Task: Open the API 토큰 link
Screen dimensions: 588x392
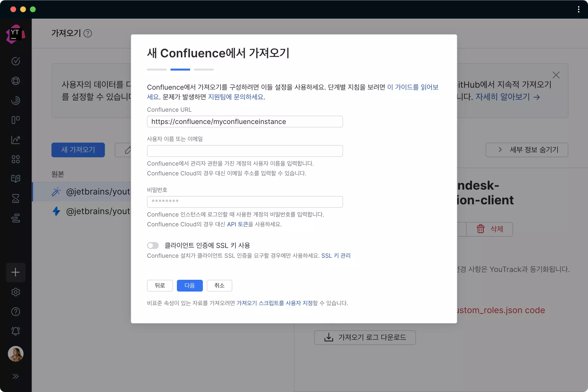Action: pos(237,224)
